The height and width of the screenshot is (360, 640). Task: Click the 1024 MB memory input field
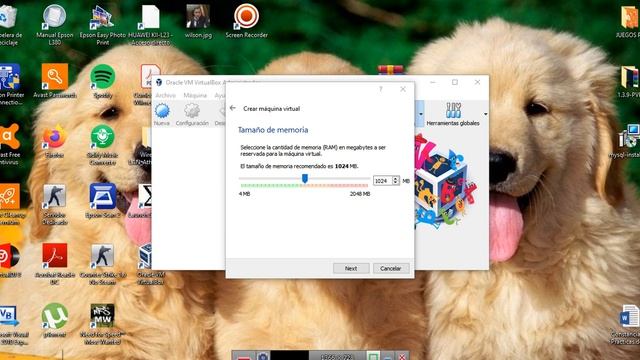[x=382, y=180]
